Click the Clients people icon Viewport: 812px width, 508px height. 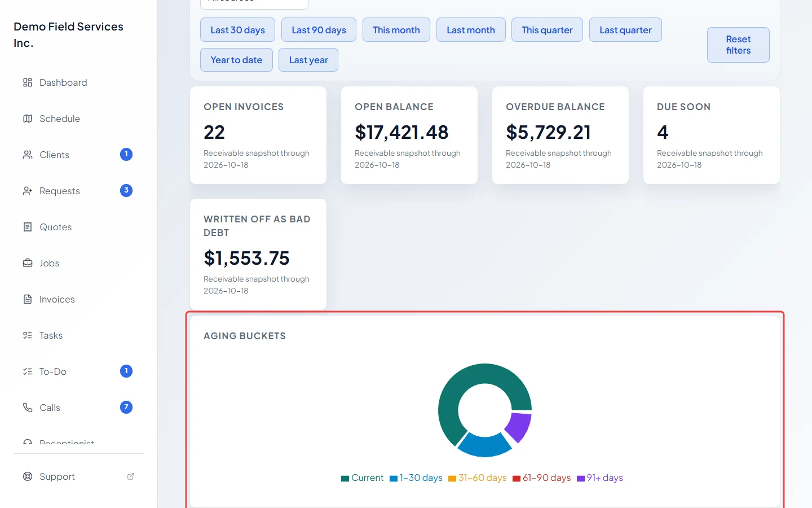coord(28,155)
